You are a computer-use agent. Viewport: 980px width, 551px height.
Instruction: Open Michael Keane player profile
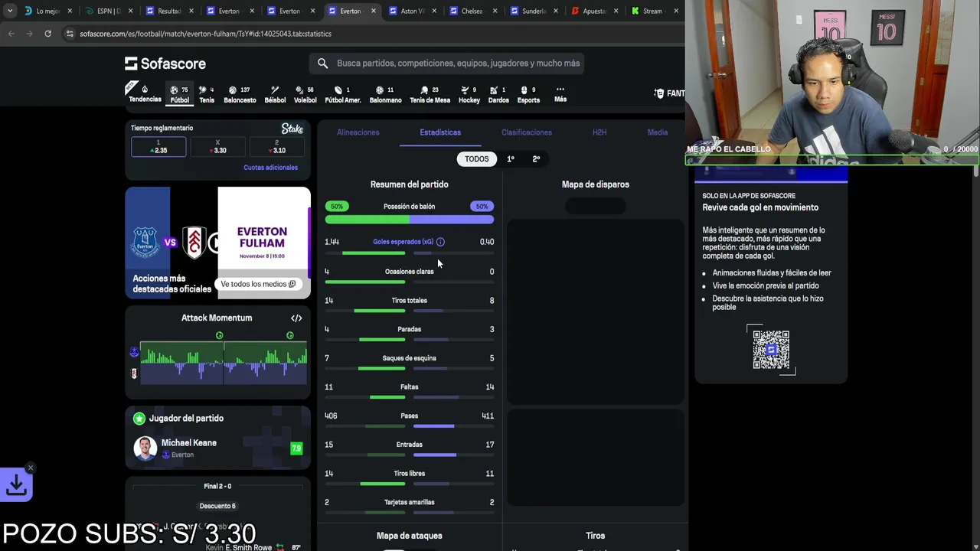tap(188, 443)
